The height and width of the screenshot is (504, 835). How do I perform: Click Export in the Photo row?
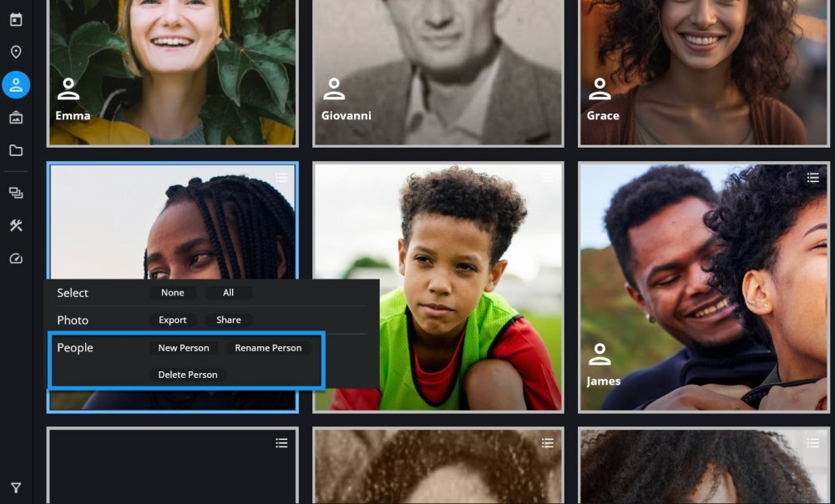(x=173, y=320)
